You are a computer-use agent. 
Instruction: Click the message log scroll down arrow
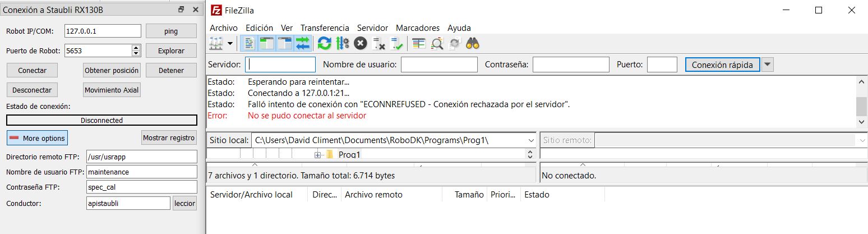click(x=861, y=122)
